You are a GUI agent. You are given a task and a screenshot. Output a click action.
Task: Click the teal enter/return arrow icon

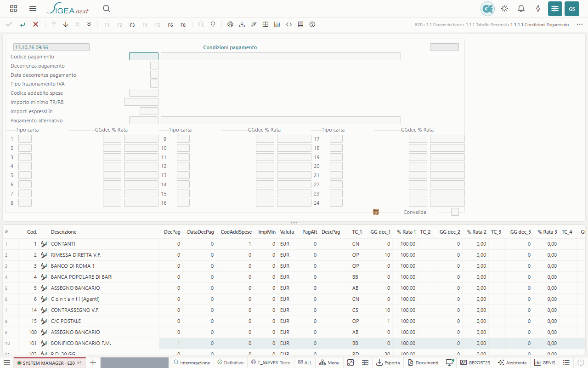point(23,24)
